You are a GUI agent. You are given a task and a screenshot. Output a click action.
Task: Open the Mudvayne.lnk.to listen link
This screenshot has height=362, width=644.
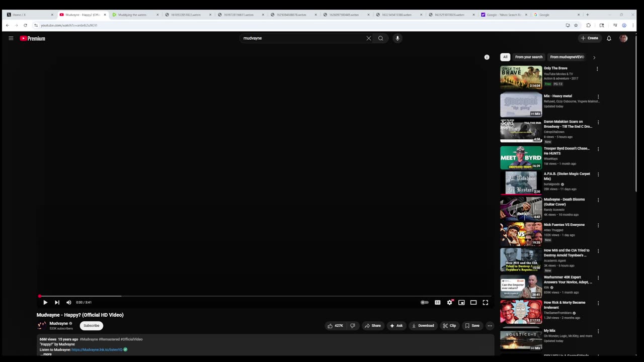pos(97,349)
